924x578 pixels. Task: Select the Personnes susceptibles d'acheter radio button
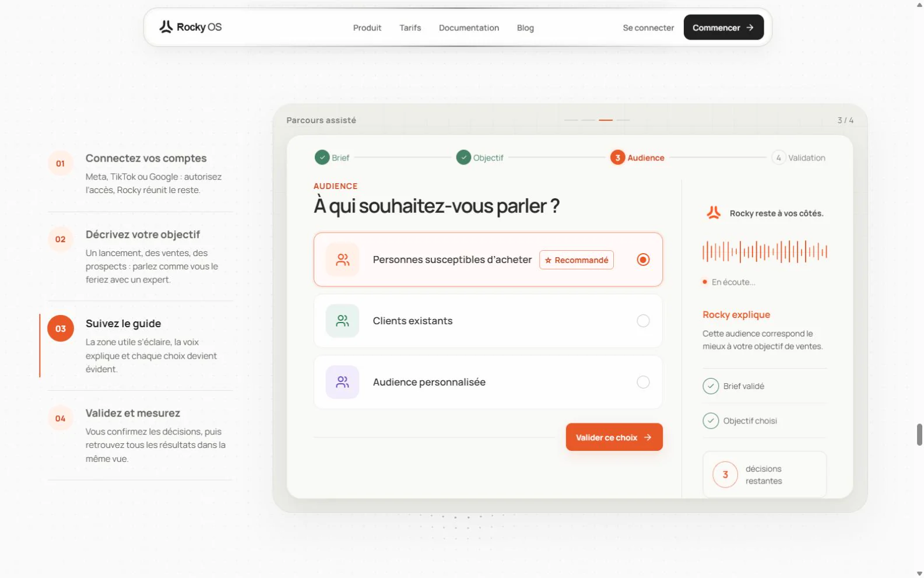pyautogui.click(x=643, y=260)
